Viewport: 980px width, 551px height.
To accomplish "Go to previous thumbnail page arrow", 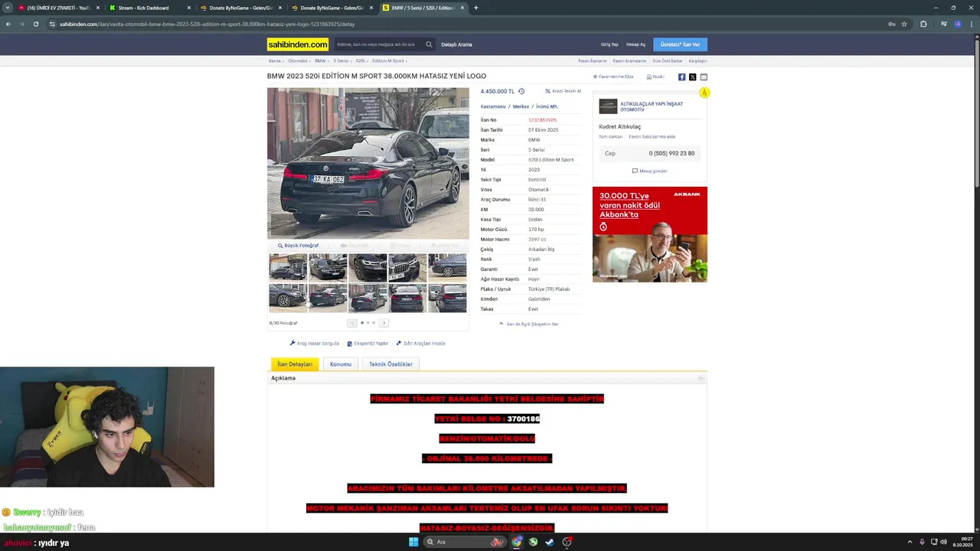I will click(351, 323).
